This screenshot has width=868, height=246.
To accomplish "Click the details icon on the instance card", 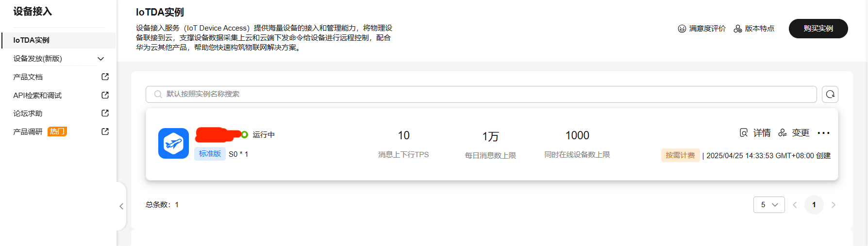I will coord(743,132).
